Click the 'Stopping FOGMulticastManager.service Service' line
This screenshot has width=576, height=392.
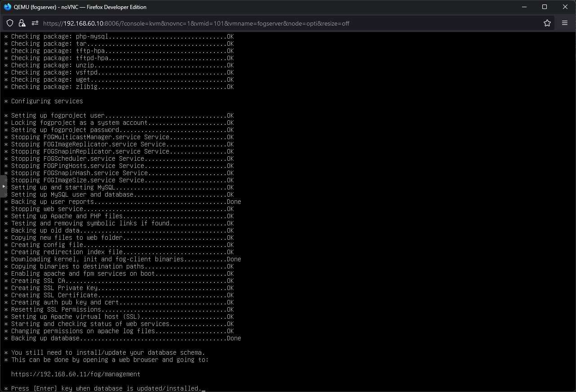coord(119,137)
